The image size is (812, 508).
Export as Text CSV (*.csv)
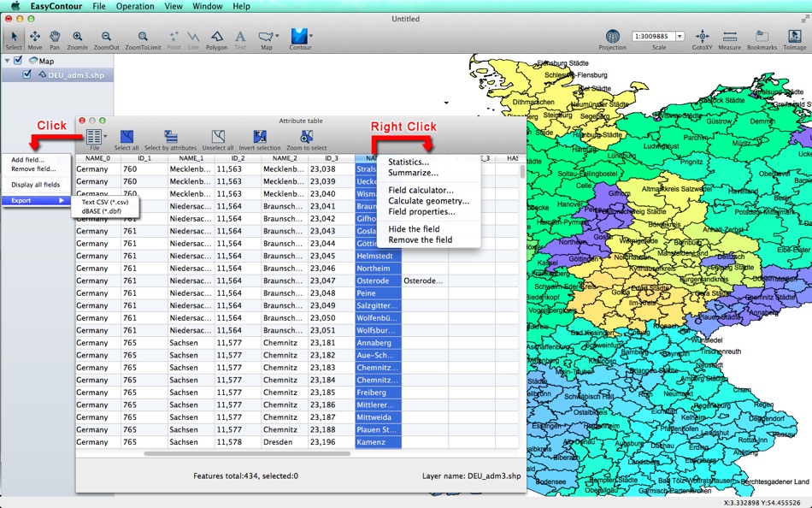(x=105, y=202)
